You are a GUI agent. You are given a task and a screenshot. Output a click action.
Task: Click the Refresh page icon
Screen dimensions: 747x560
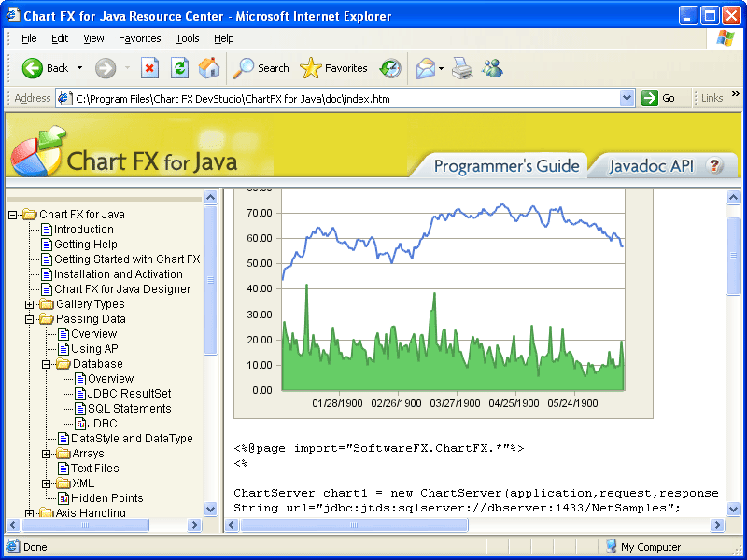point(179,68)
